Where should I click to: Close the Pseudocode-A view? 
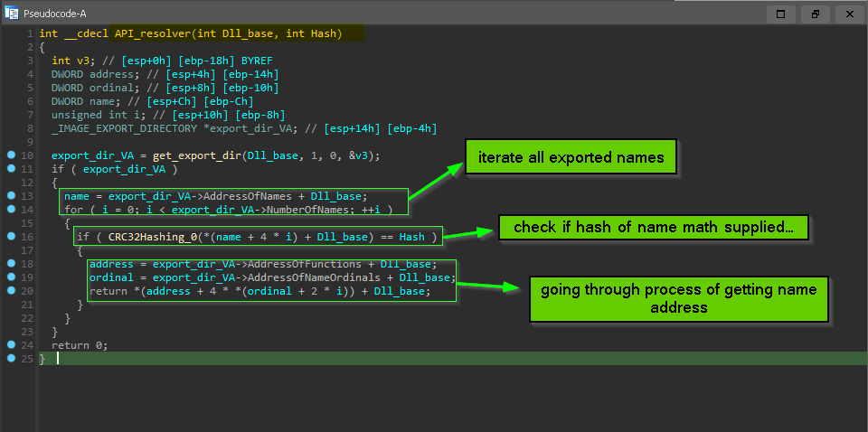point(848,14)
